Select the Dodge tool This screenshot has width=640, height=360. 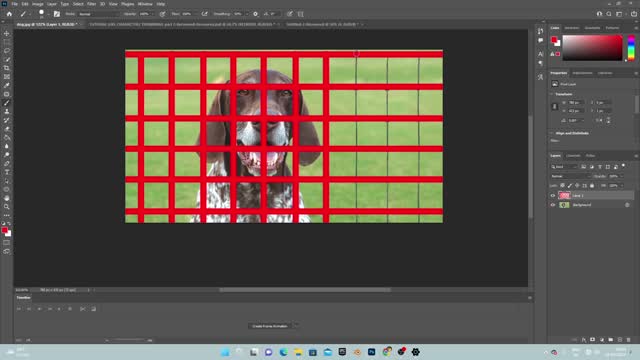point(7,155)
